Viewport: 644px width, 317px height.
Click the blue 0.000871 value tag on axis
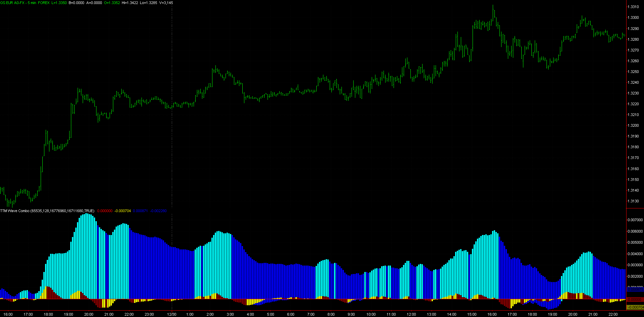tap(635, 289)
